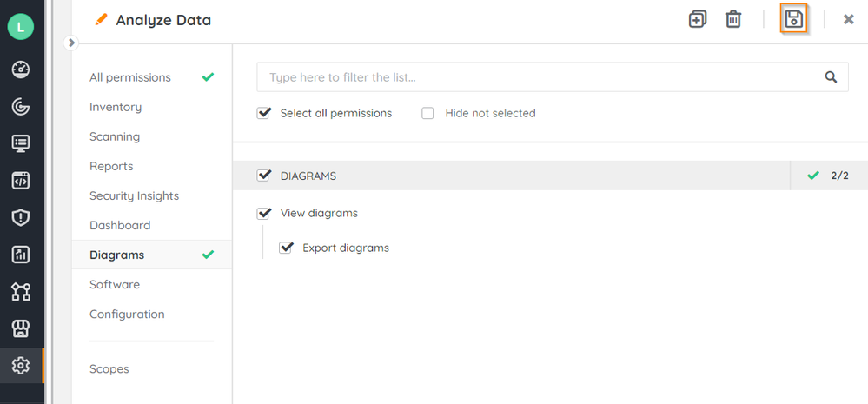868x404 pixels.
Task: Click the filter list search field
Action: [539, 77]
